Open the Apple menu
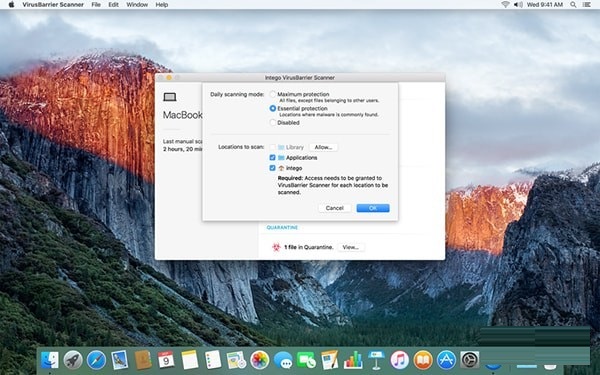The width and height of the screenshot is (600, 375). [x=11, y=5]
